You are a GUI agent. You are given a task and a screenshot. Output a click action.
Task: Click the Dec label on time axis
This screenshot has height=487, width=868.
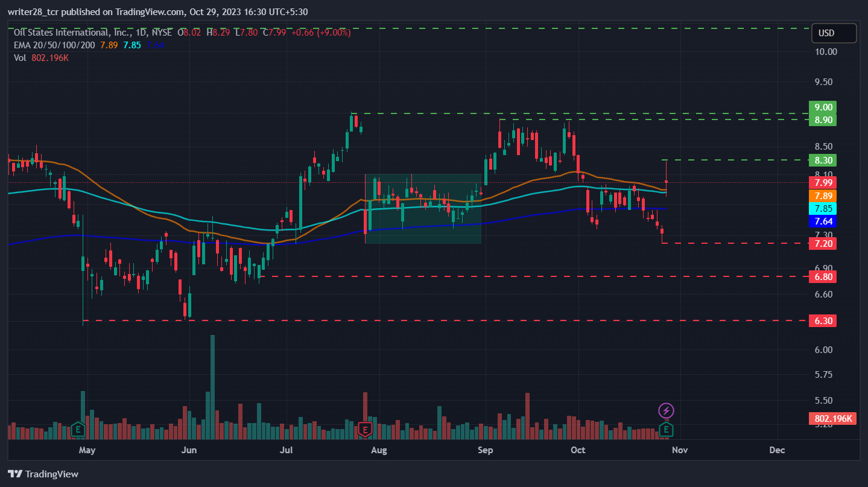(777, 450)
